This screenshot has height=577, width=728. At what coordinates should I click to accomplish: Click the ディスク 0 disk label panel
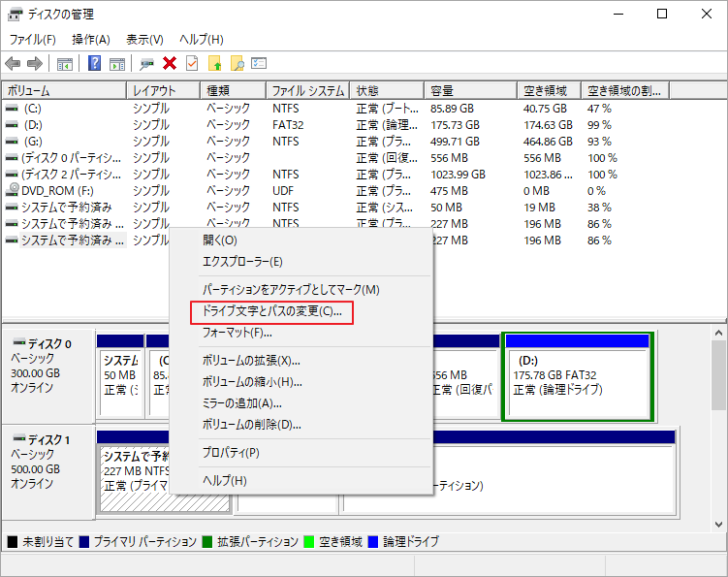(48, 376)
